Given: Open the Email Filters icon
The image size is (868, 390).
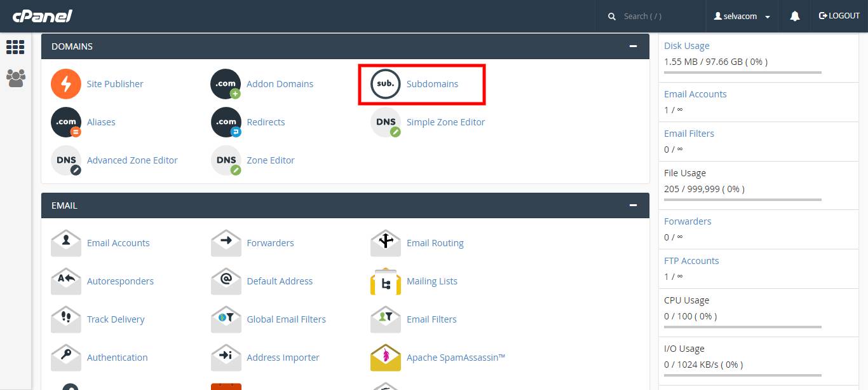Looking at the screenshot, I should pos(386,319).
